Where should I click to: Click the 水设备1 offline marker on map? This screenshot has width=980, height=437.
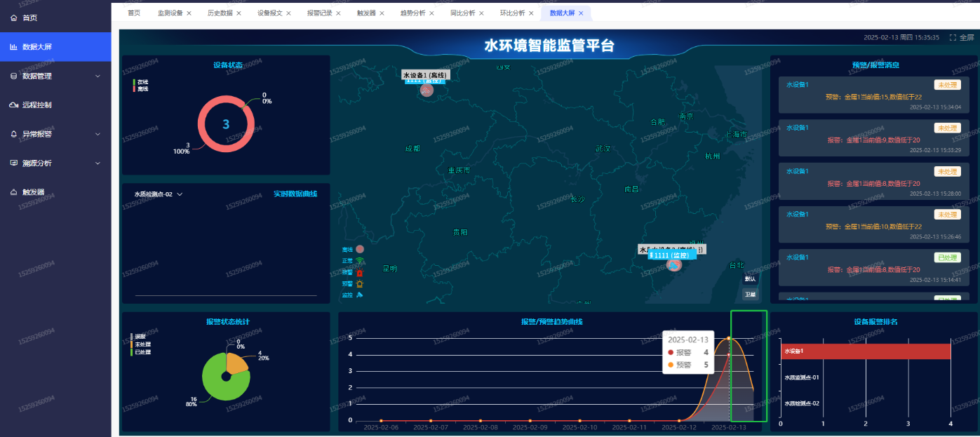427,90
